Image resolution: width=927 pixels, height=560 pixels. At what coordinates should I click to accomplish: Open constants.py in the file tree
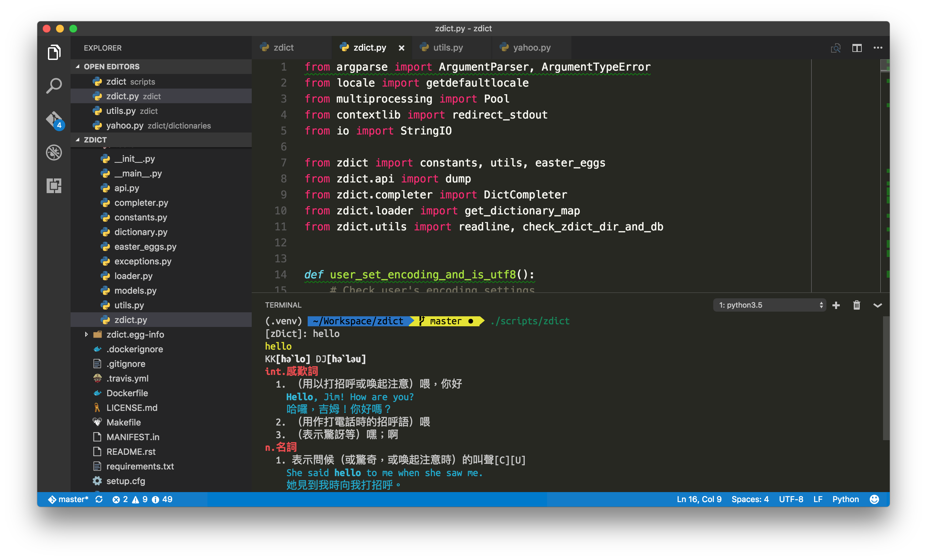[x=161, y=217]
